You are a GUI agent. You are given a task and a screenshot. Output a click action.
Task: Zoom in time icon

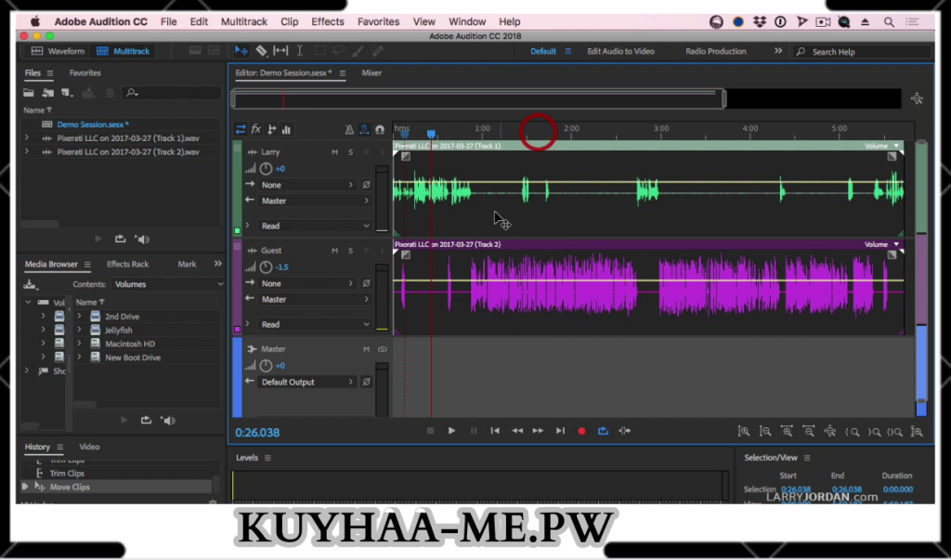(x=787, y=431)
